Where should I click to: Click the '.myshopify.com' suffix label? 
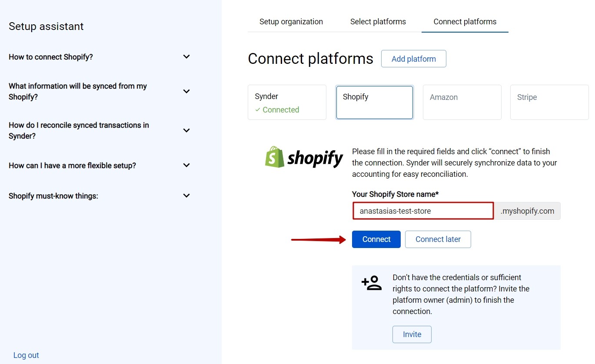527,211
